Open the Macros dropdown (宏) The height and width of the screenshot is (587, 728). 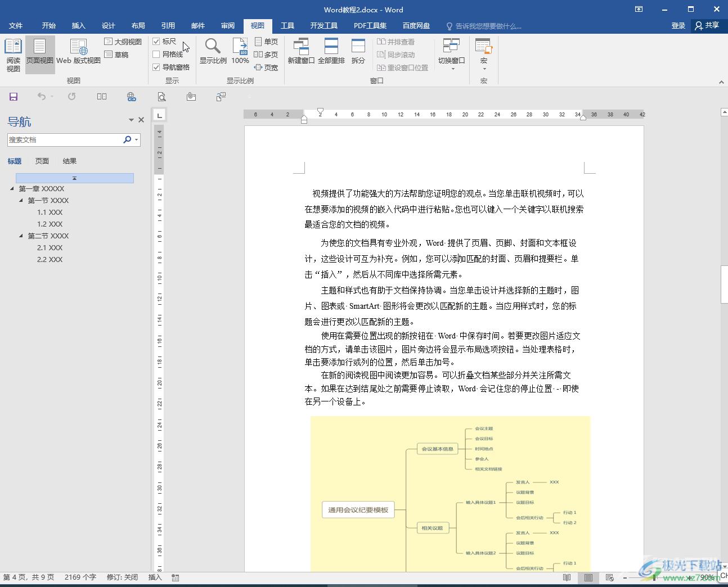click(x=484, y=54)
